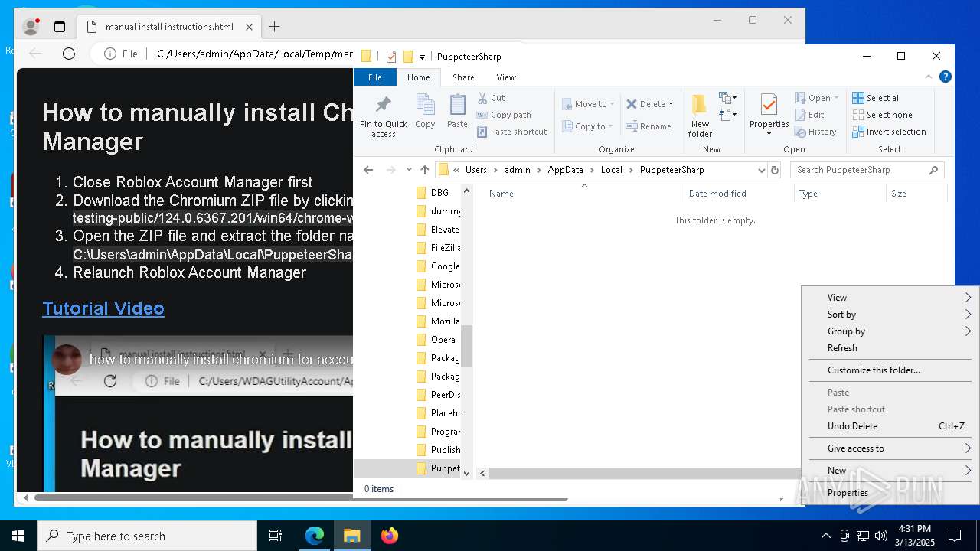Open the View submenu in the context menu
The width and height of the screenshot is (980, 551).
[890, 298]
